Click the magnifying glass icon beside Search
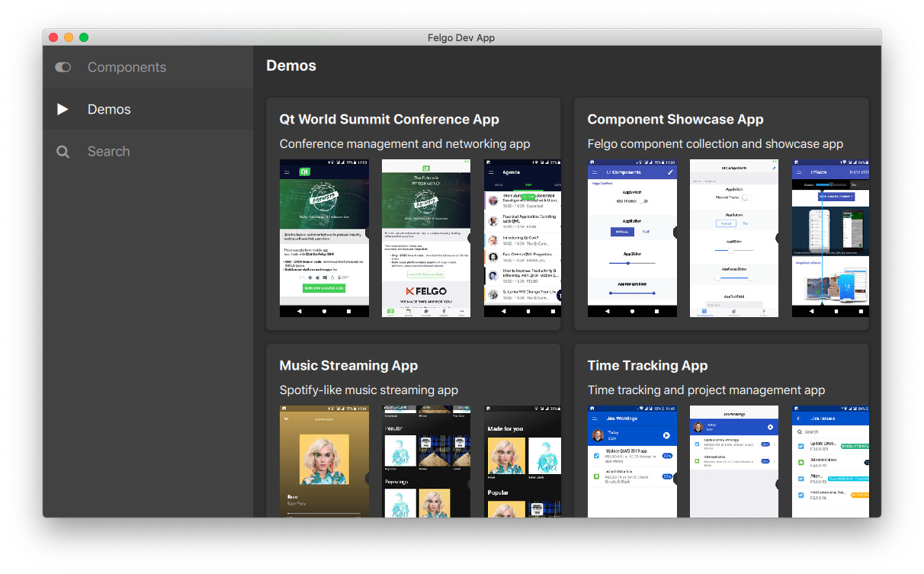This screenshot has height=574, width=924. click(x=63, y=151)
